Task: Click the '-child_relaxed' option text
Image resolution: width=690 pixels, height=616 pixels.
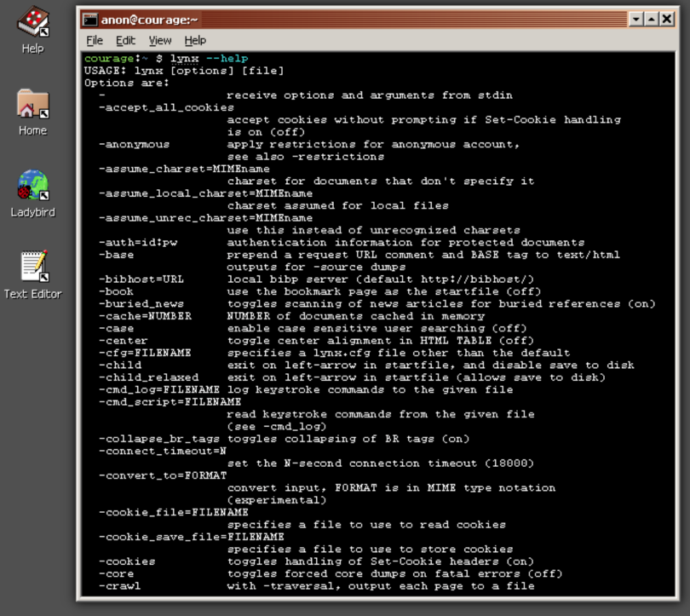Action: click(x=148, y=377)
